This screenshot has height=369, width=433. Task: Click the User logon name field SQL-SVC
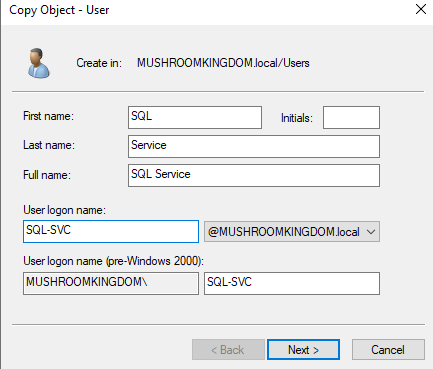pos(111,231)
